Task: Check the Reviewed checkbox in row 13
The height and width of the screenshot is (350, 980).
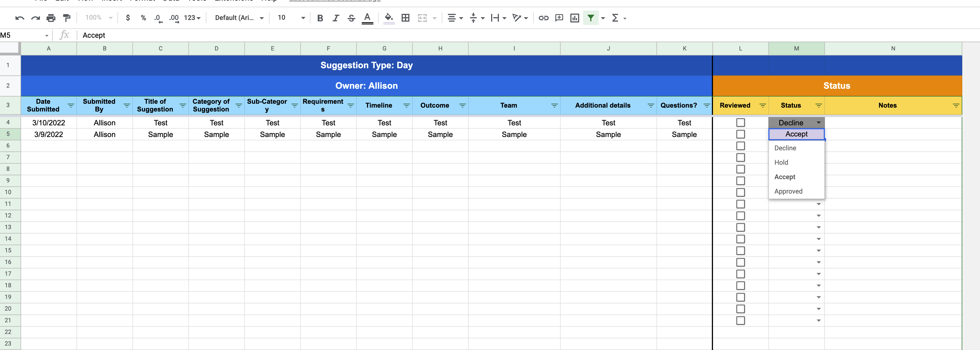Action: (740, 227)
